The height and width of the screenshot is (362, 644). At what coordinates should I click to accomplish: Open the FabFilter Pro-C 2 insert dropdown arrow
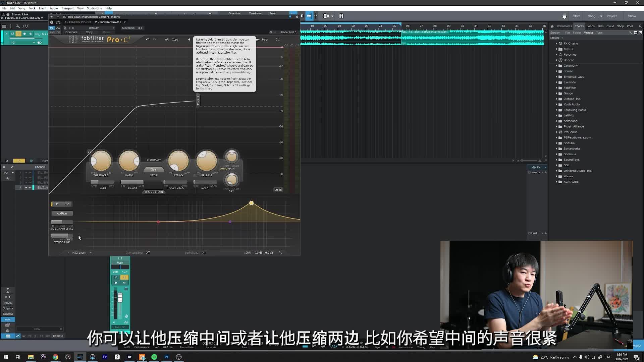[125, 22]
